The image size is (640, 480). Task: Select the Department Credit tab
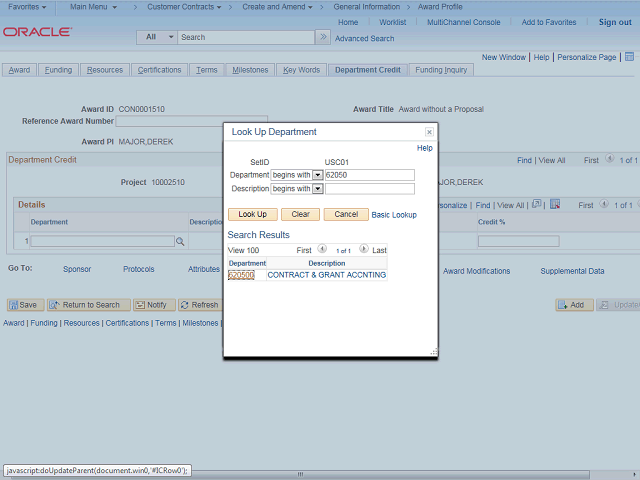pos(368,70)
